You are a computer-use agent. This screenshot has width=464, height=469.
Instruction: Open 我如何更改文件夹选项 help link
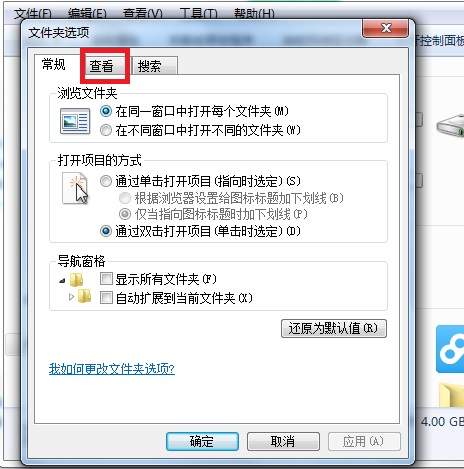[112, 369]
